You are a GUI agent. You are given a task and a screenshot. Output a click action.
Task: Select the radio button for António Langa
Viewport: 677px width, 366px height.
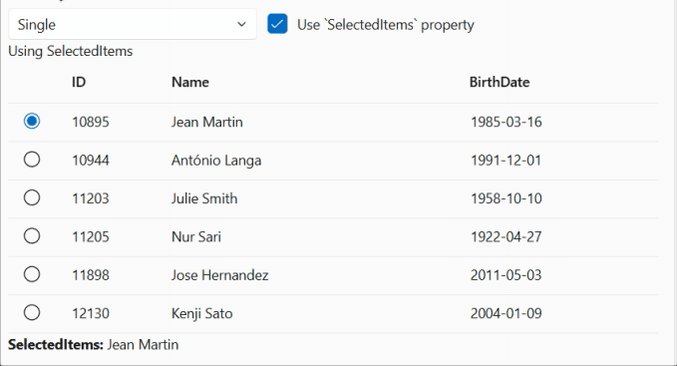click(32, 159)
